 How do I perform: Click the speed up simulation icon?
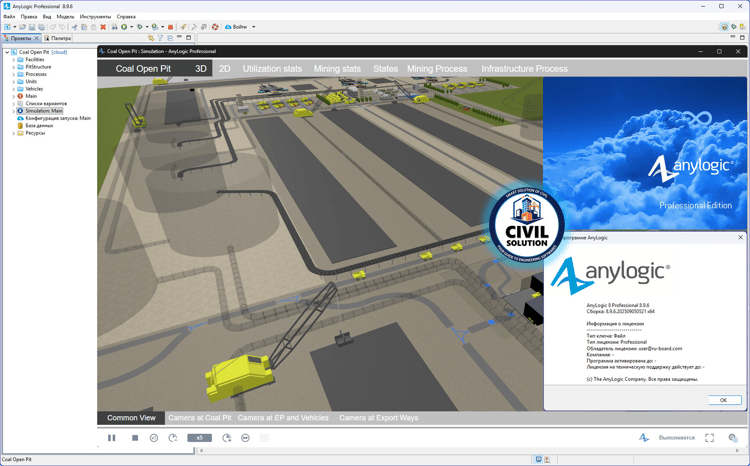tap(227, 438)
